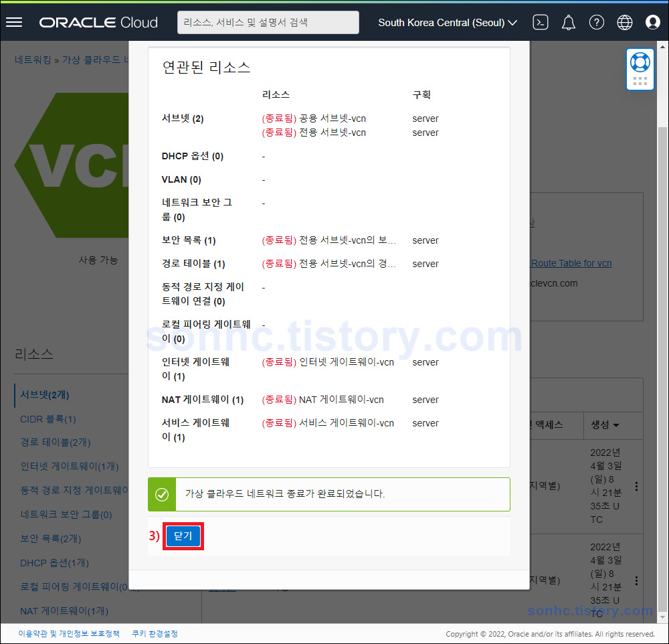Click the Oracle Cloud logo
Image resolution: width=669 pixels, height=644 pixels.
pos(98,22)
